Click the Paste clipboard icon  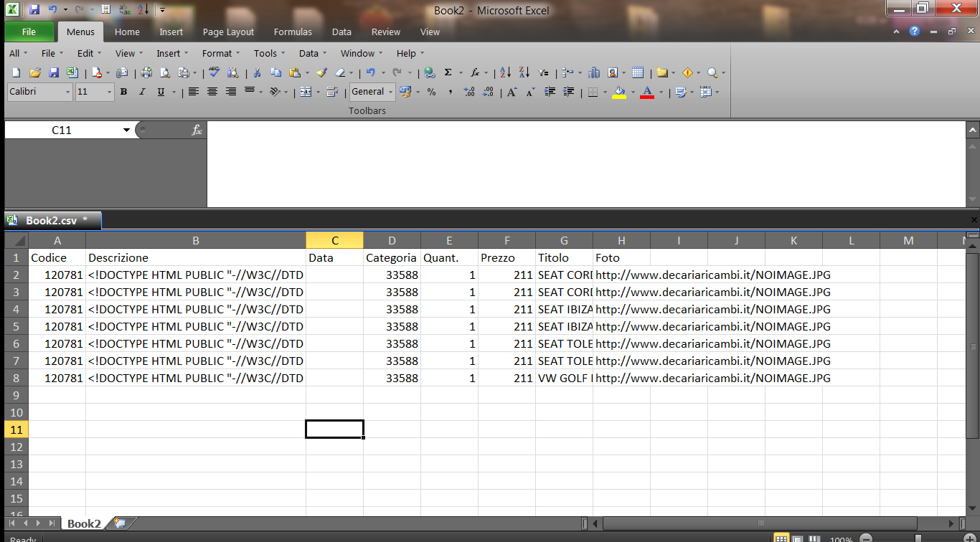(x=294, y=72)
